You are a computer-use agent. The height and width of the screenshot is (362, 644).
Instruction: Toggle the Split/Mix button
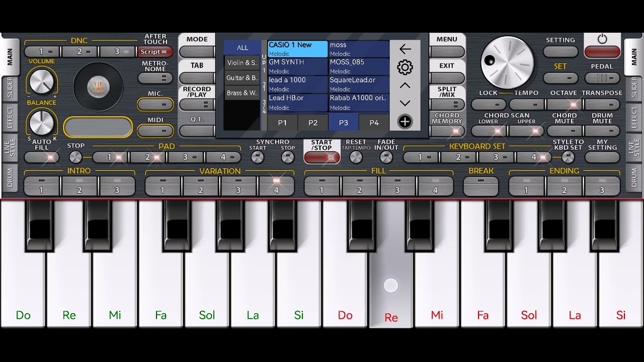pyautogui.click(x=447, y=105)
